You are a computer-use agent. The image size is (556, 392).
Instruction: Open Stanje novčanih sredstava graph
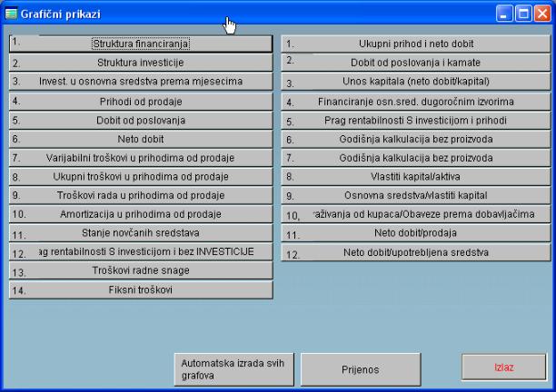[x=141, y=233]
